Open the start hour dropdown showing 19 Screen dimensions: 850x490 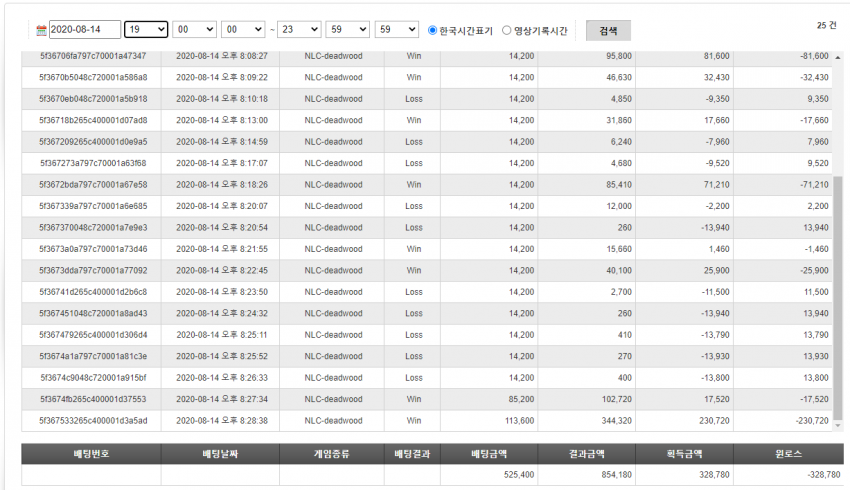tap(146, 29)
